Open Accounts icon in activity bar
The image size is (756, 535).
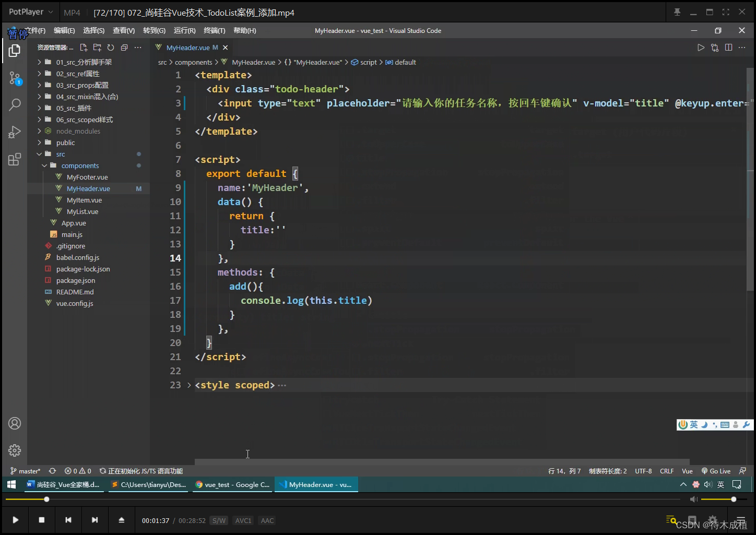point(15,423)
